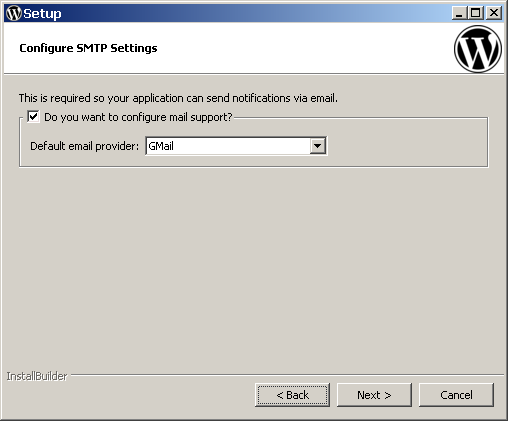Click the 'Do you want to configure mail support?' label
508x421 pixels.
(138, 117)
